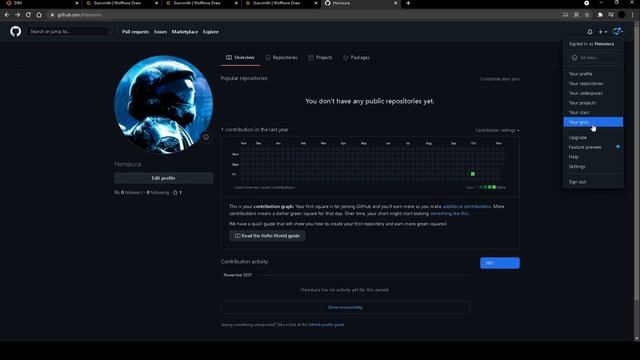Click the brightest green legend square
The height and width of the screenshot is (360, 640).
[494, 187]
